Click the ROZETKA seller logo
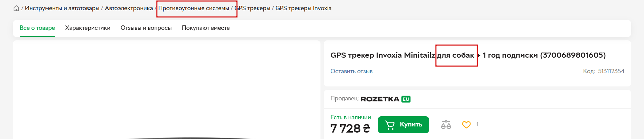644x139 pixels. 380,99
